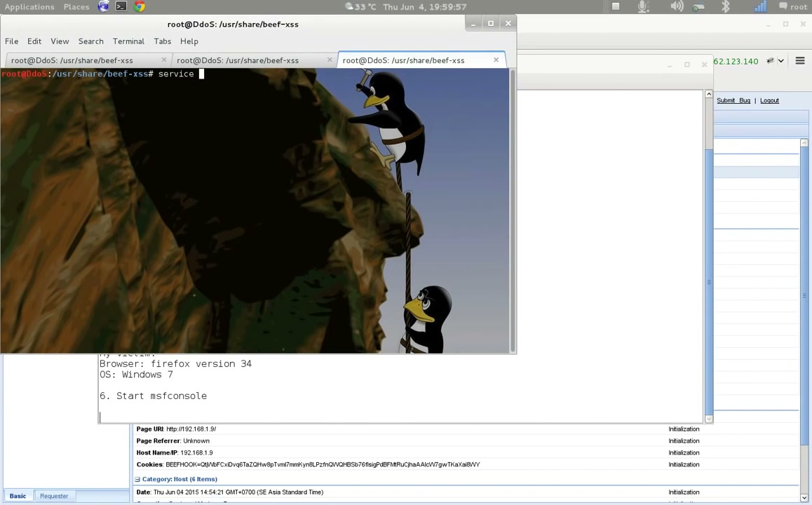Maximize the terminal window

[491, 23]
